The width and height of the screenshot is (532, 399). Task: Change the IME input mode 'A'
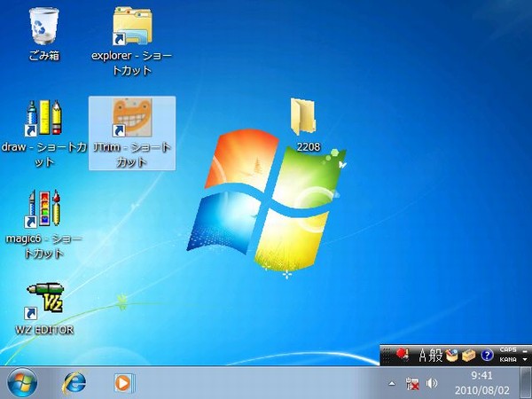tap(422, 356)
